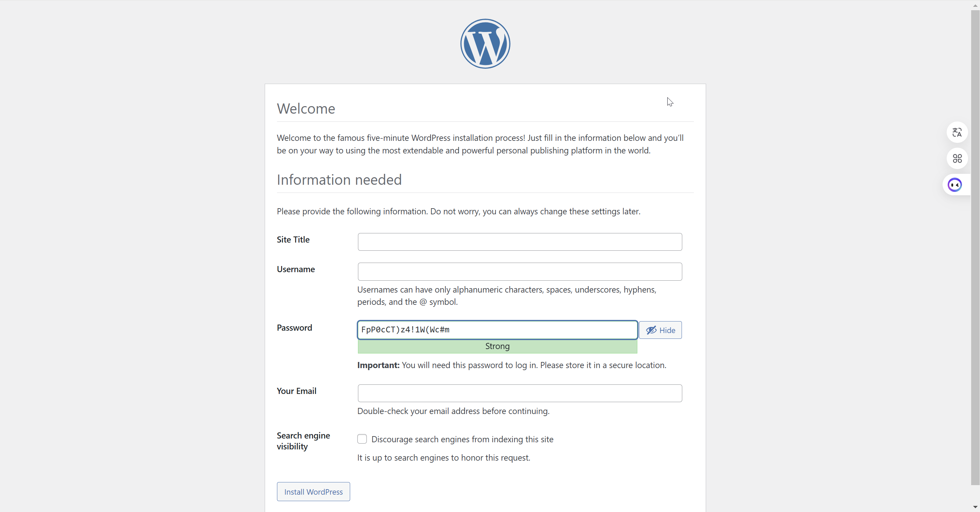Focus the Your Email input field
The width and height of the screenshot is (980, 512).
coord(520,393)
